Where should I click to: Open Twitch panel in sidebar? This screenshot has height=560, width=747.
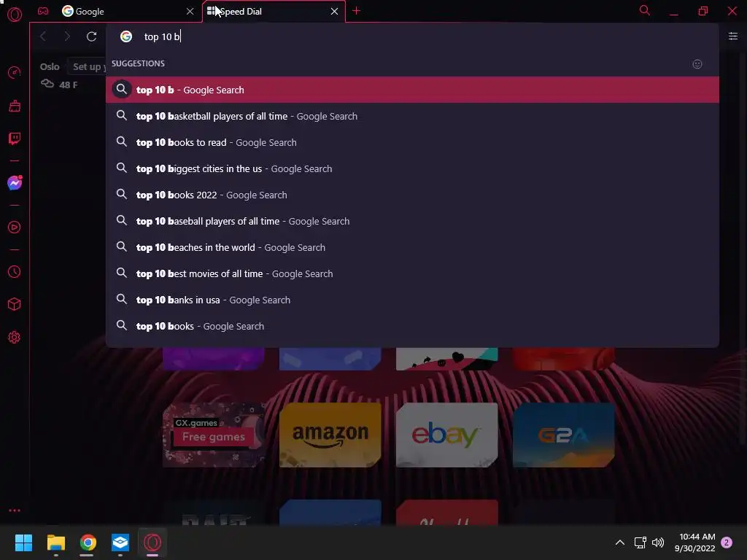pos(15,139)
